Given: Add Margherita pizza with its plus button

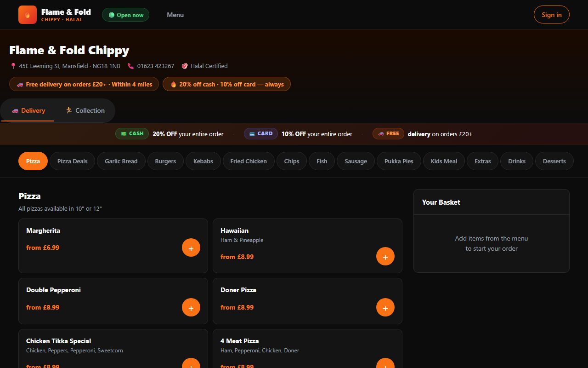Looking at the screenshot, I should [191, 247].
